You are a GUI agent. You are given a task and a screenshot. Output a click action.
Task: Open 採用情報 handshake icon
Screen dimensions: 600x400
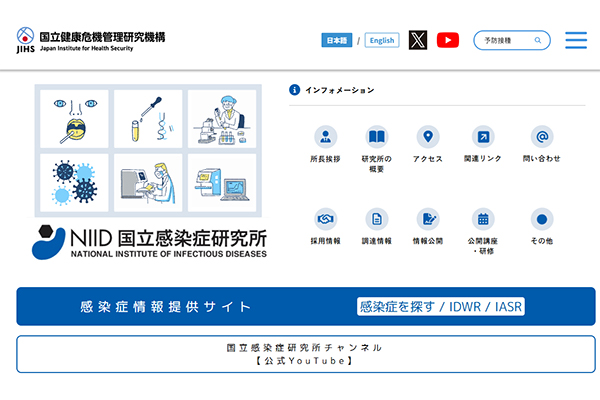pos(325,219)
